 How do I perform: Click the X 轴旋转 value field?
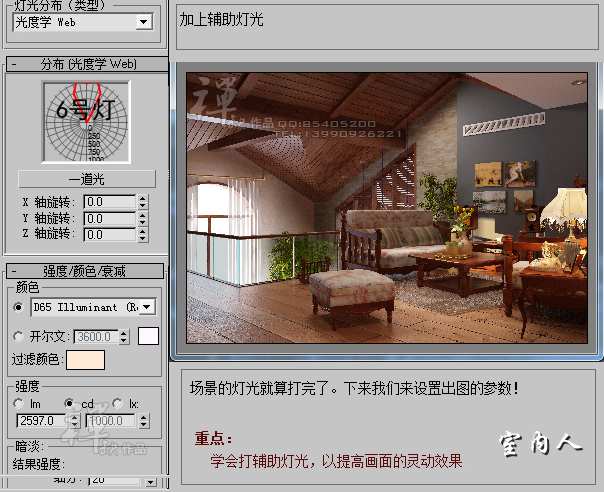pyautogui.click(x=109, y=202)
